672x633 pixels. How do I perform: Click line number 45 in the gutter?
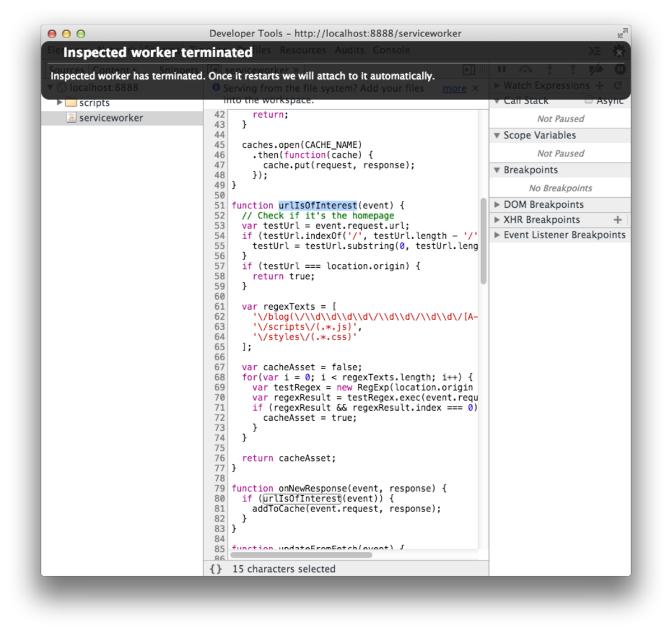point(220,145)
